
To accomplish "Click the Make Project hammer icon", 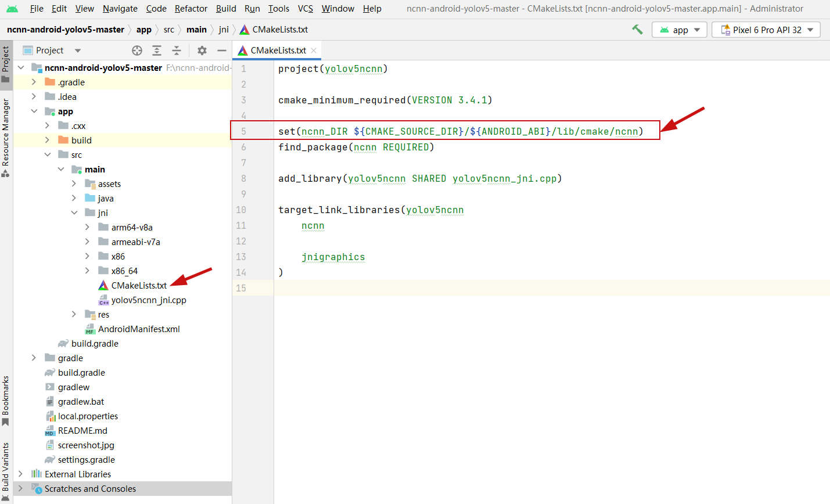I will [637, 30].
